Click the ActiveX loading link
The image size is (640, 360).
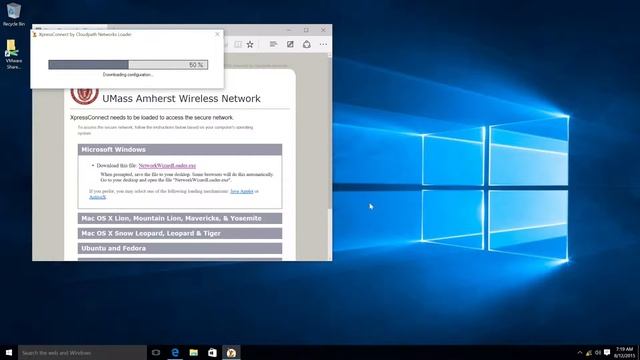(x=98, y=197)
